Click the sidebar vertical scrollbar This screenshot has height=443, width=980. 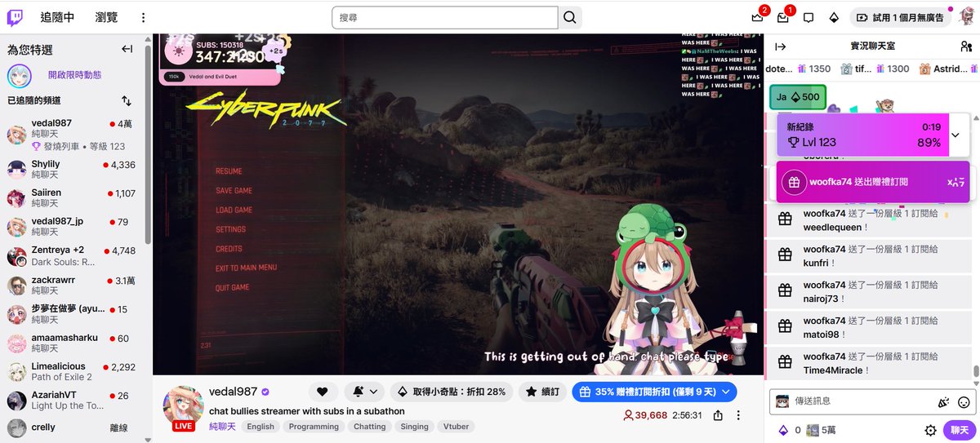tap(148, 143)
